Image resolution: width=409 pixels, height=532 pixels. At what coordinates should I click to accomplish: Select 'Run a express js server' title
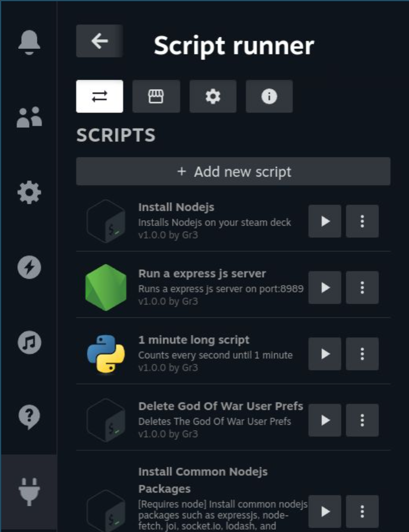[x=202, y=274]
